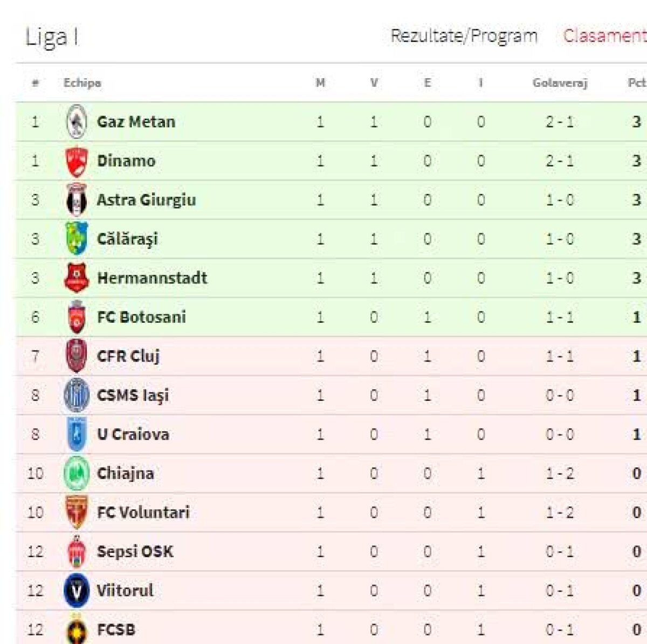The width and height of the screenshot is (647, 644).
Task: Click the Echipa column header
Action: [82, 83]
